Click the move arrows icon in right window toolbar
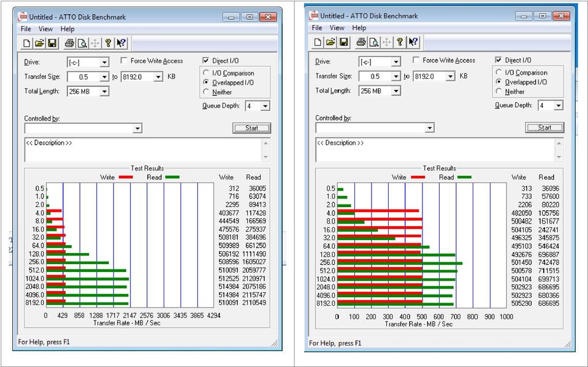Viewport: 588px width, 367px height. click(x=387, y=42)
